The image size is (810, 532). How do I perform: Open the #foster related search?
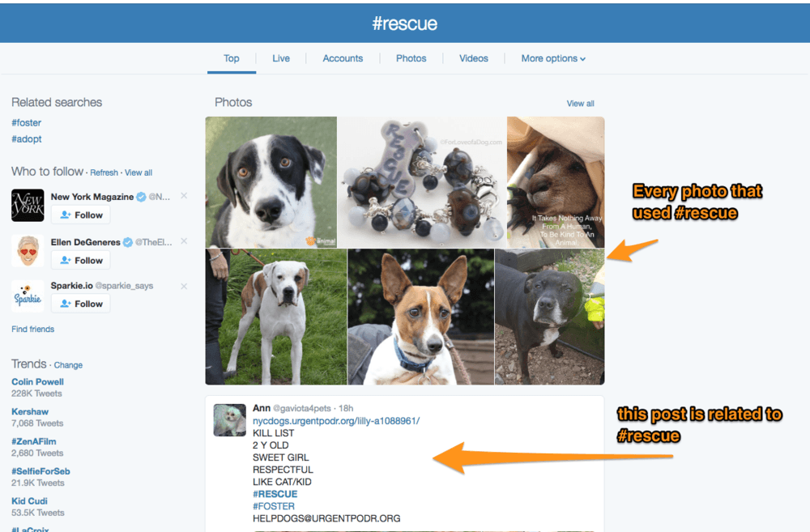tap(27, 123)
